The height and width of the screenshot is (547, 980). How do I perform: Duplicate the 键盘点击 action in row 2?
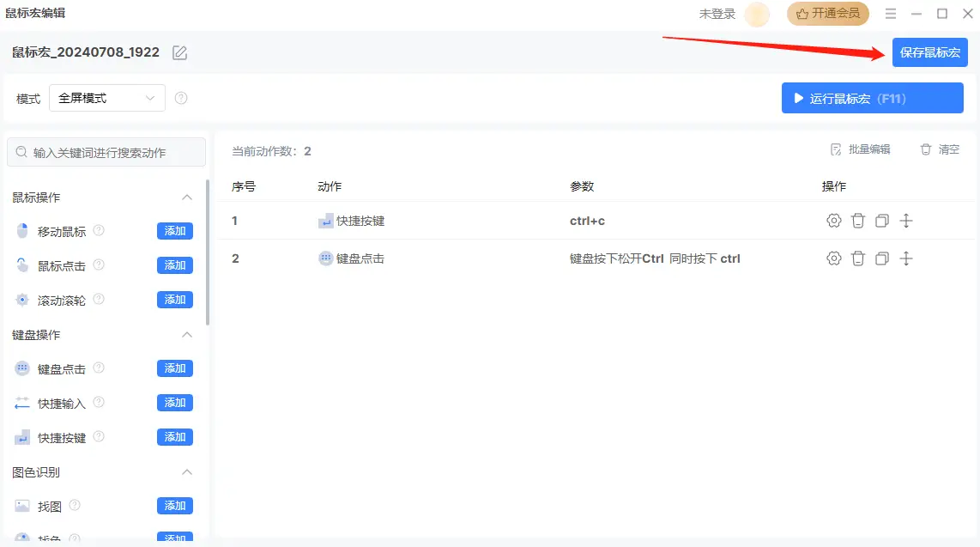click(881, 258)
